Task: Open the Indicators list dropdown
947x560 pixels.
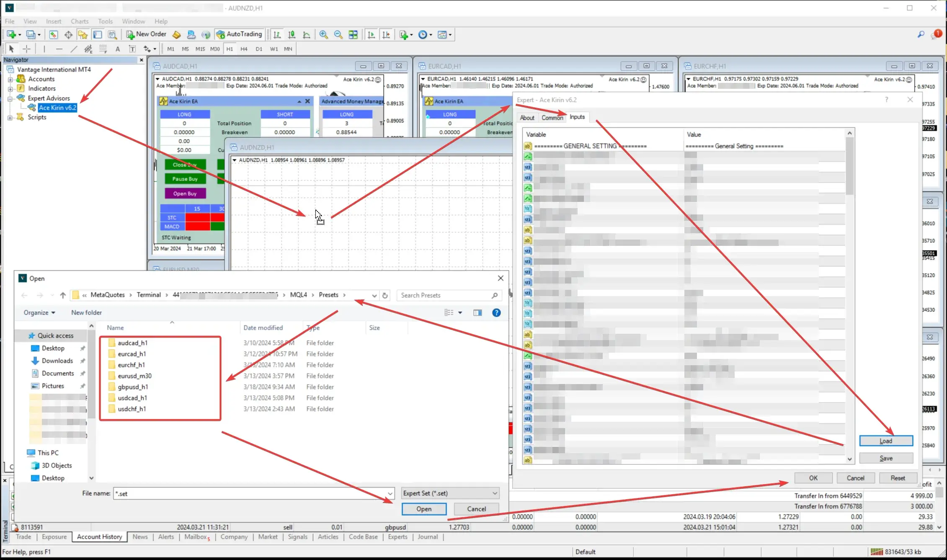Action: coord(406,34)
